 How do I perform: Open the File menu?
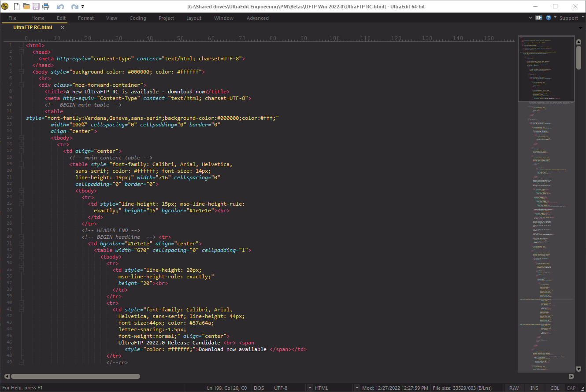tap(12, 18)
